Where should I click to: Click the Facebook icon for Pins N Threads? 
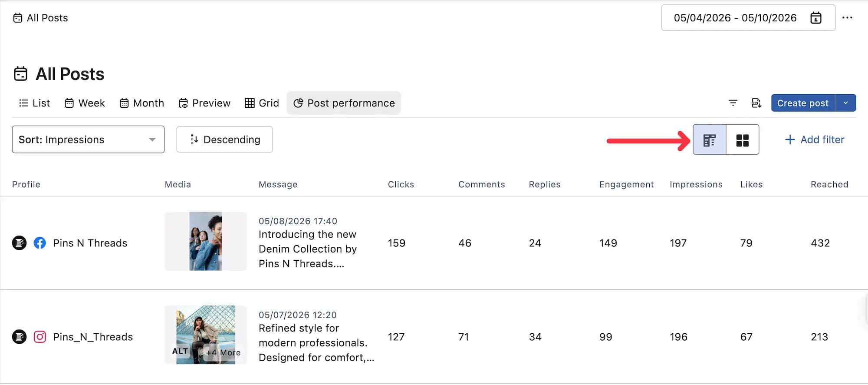(x=39, y=243)
